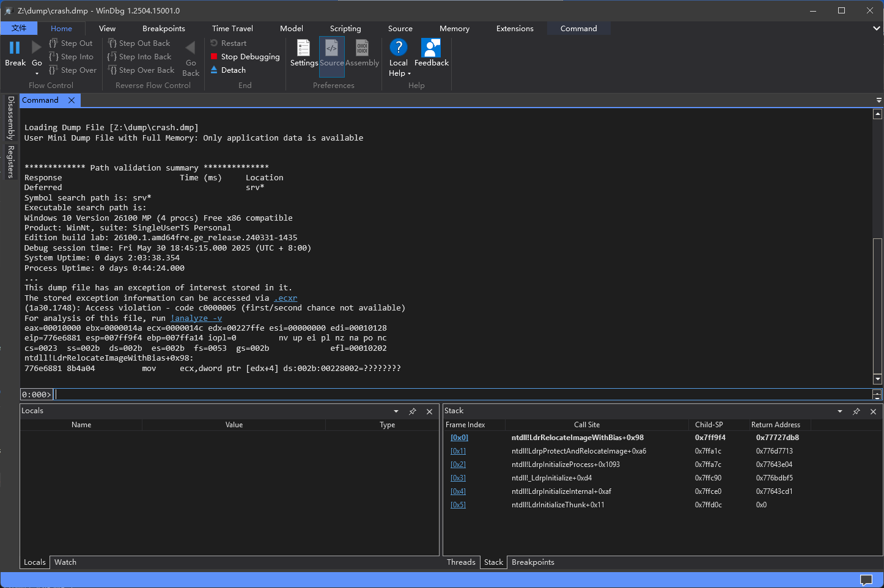This screenshot has width=884, height=588.
Task: Click the Return Address column header
Action: pos(776,425)
